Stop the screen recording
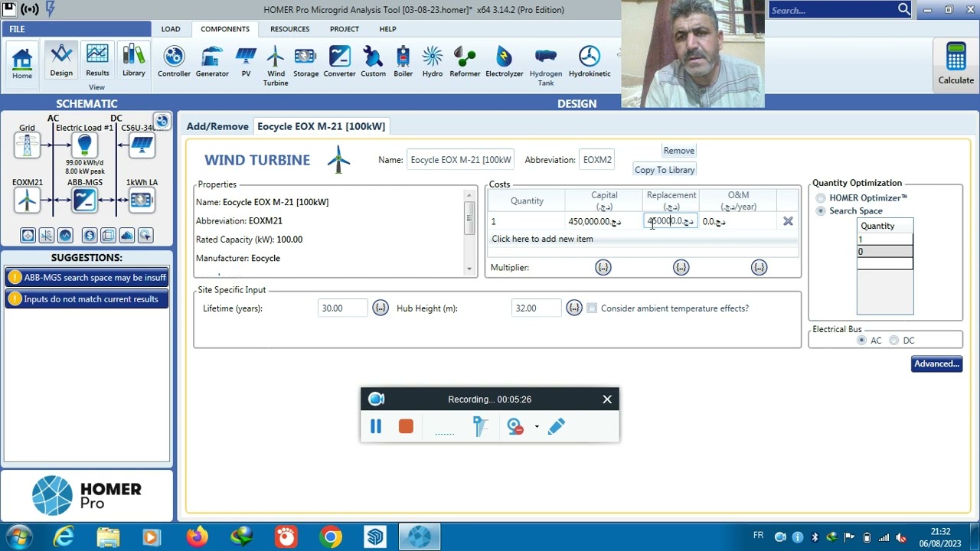980x551 pixels. (x=406, y=426)
